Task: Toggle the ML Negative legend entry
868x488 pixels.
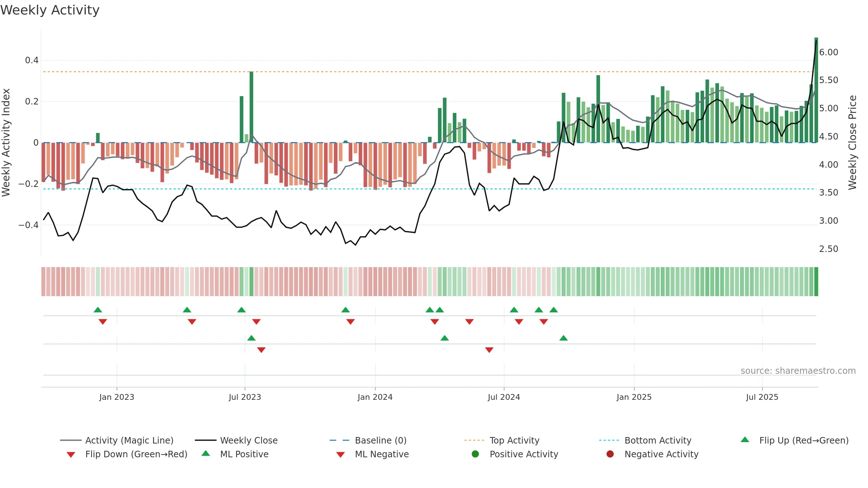Action: pyautogui.click(x=373, y=454)
